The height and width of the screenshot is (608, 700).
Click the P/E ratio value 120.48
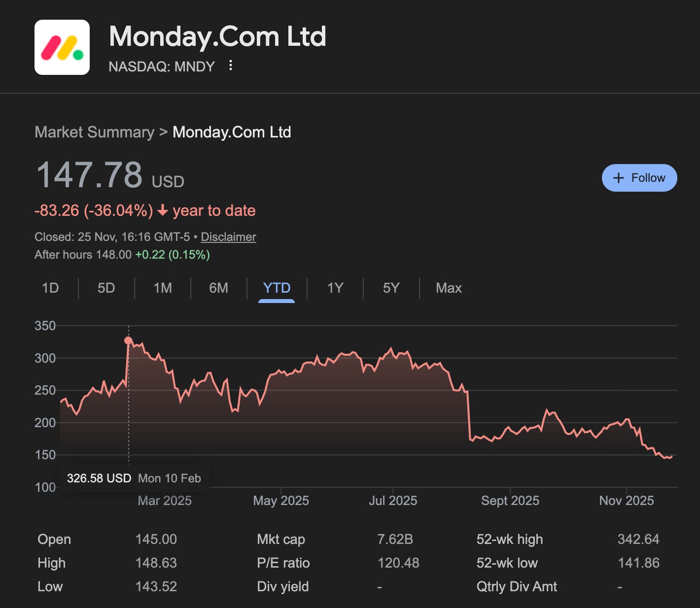coord(398,563)
